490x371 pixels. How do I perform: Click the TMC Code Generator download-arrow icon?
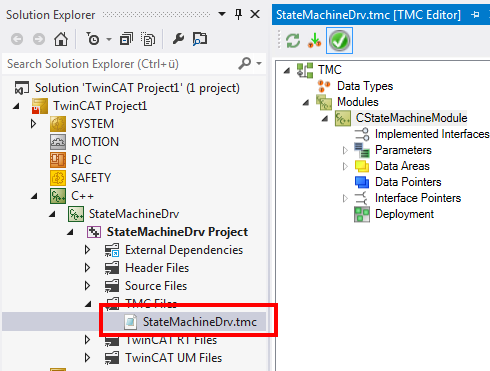pos(314,40)
